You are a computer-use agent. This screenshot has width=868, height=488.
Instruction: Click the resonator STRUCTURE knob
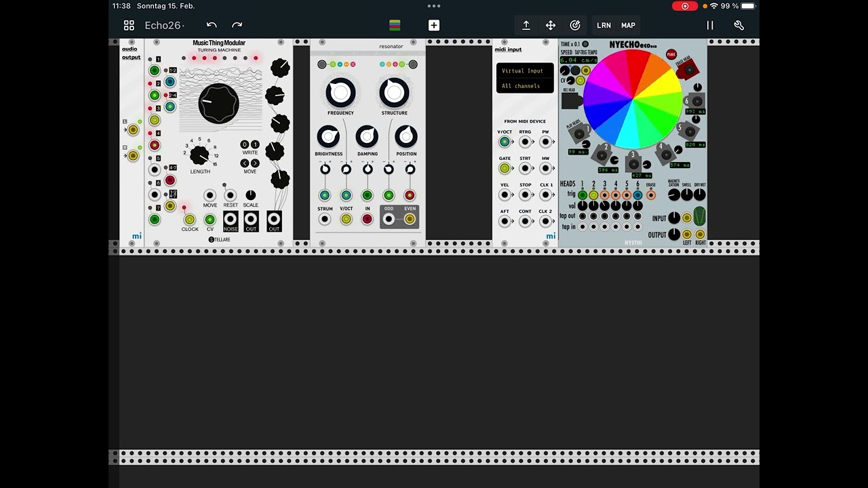coord(394,93)
